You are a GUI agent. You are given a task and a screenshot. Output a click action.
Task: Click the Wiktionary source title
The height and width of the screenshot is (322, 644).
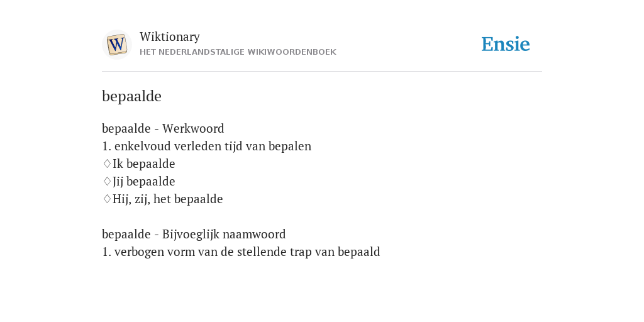170,36
